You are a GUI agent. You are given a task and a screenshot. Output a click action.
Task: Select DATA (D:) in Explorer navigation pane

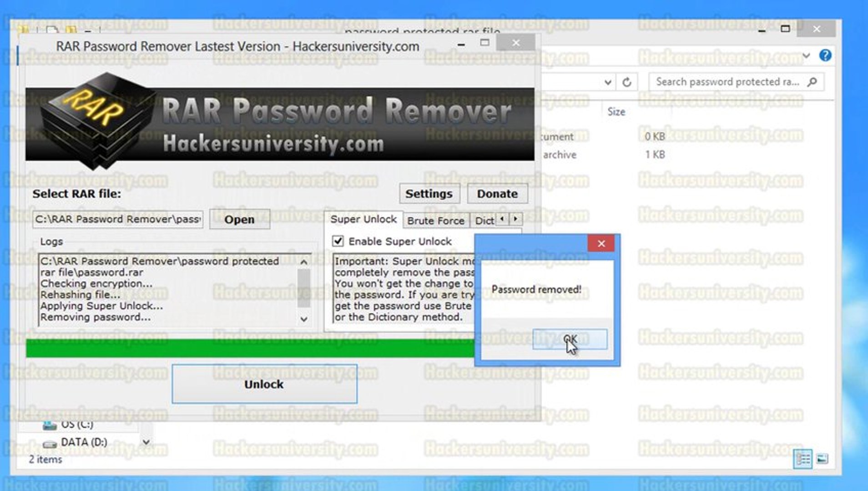(x=84, y=442)
